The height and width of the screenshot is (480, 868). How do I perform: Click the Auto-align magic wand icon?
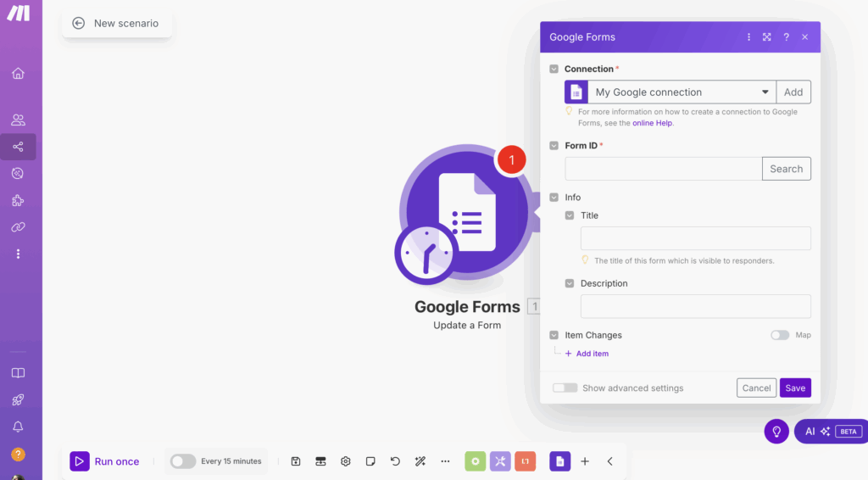pos(420,461)
